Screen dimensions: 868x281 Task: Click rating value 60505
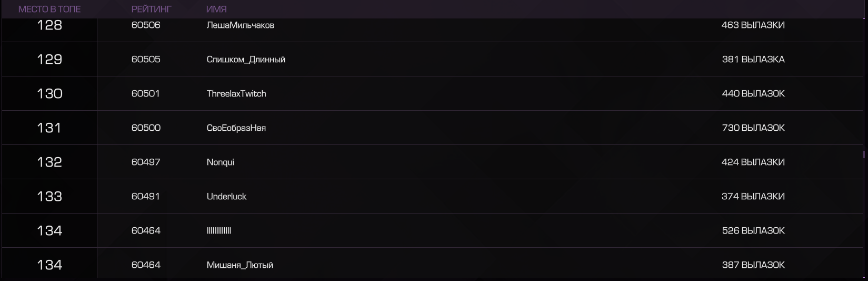tap(146, 60)
